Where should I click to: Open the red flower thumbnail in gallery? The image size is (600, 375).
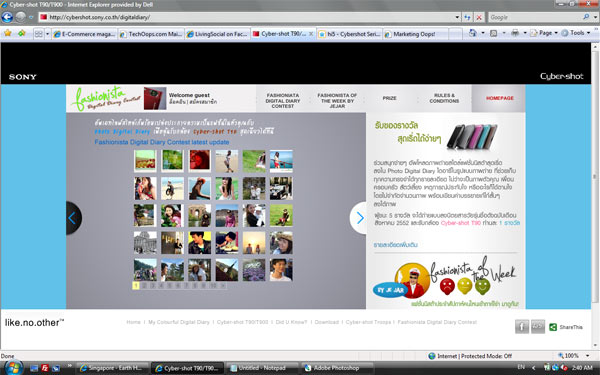pyautogui.click(x=199, y=161)
